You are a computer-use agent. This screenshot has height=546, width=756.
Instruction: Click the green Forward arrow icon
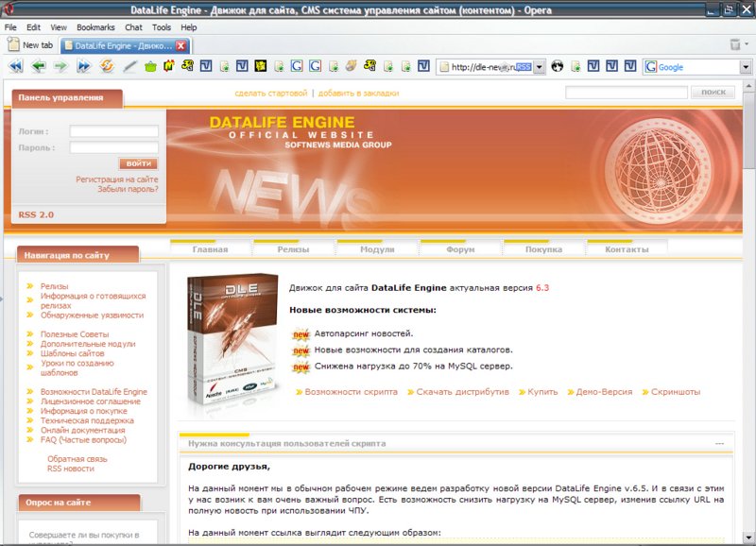[60, 66]
